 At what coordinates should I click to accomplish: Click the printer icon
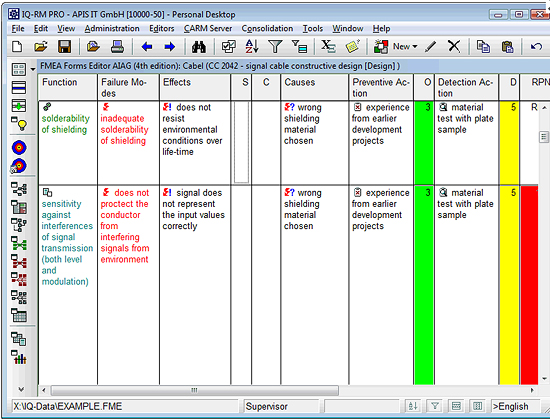(x=117, y=46)
